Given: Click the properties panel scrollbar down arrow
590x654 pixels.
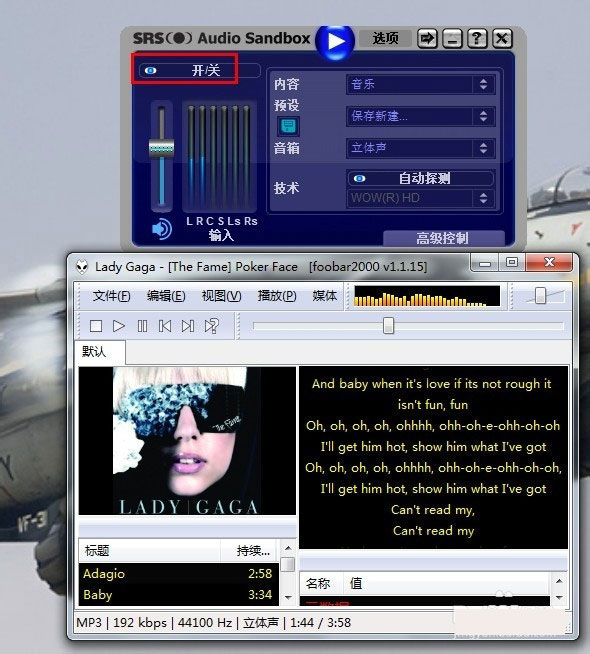Looking at the screenshot, I should point(559,597).
